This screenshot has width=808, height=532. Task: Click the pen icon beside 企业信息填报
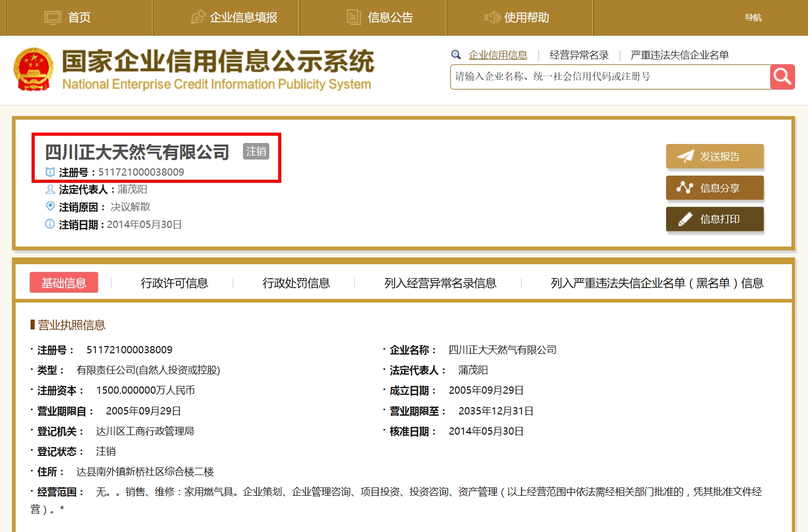coord(198,18)
